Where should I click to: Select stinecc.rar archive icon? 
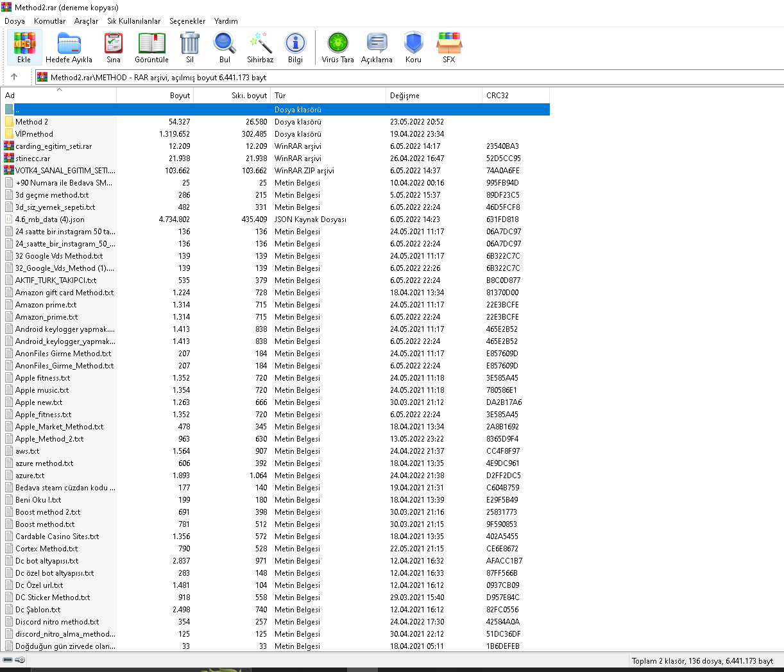9,158
